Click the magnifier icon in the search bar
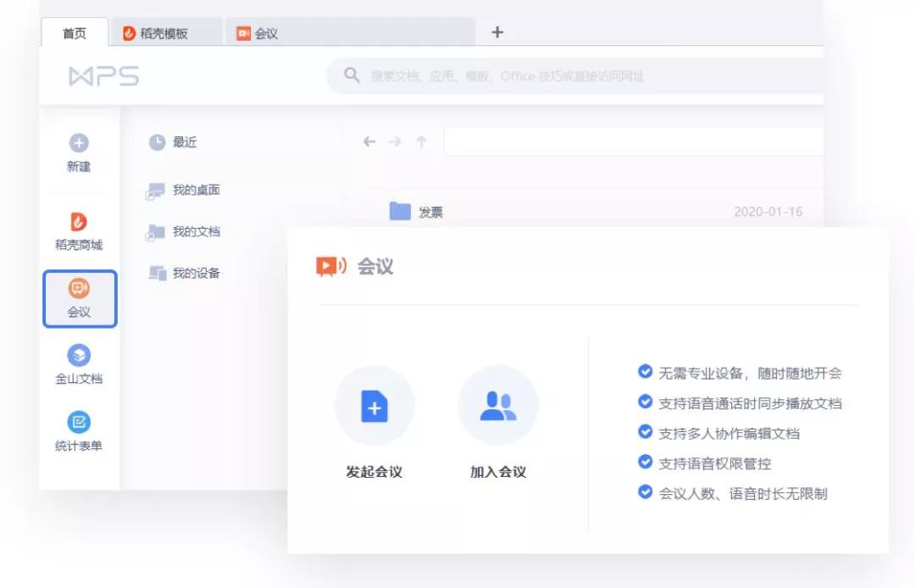Image resolution: width=915 pixels, height=588 pixels. point(351,75)
